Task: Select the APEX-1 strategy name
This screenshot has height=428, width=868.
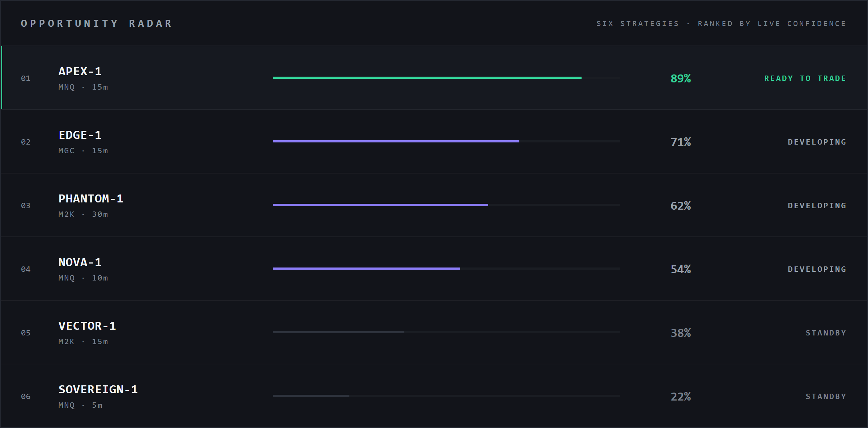Action: click(x=80, y=71)
